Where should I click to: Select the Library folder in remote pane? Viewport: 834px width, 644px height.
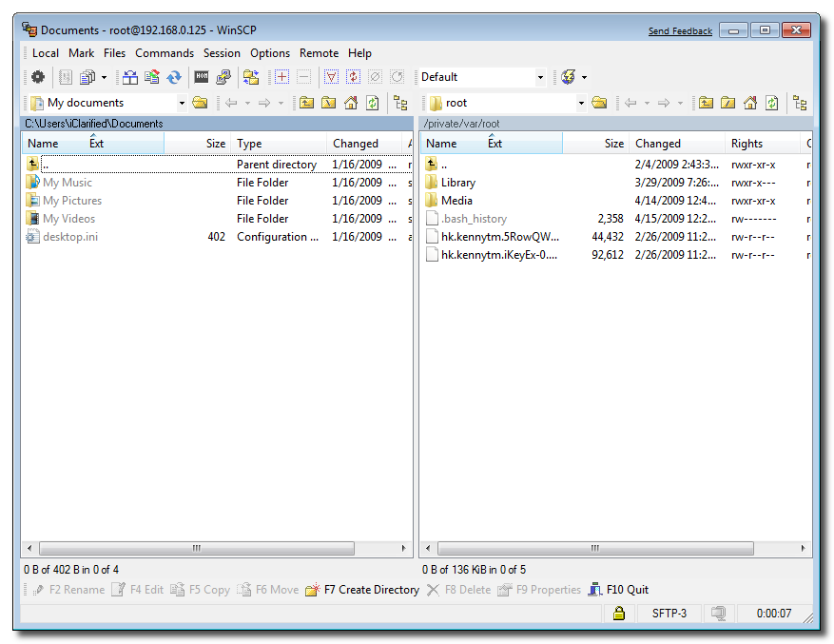tap(457, 183)
